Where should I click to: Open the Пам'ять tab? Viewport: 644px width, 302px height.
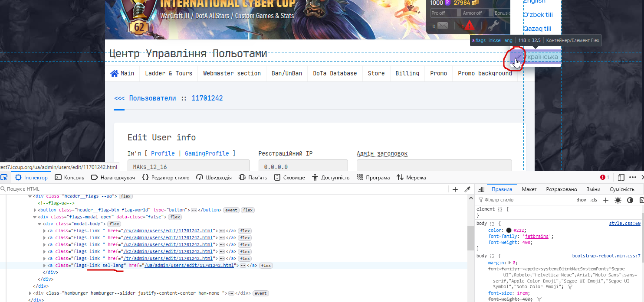tap(252, 177)
